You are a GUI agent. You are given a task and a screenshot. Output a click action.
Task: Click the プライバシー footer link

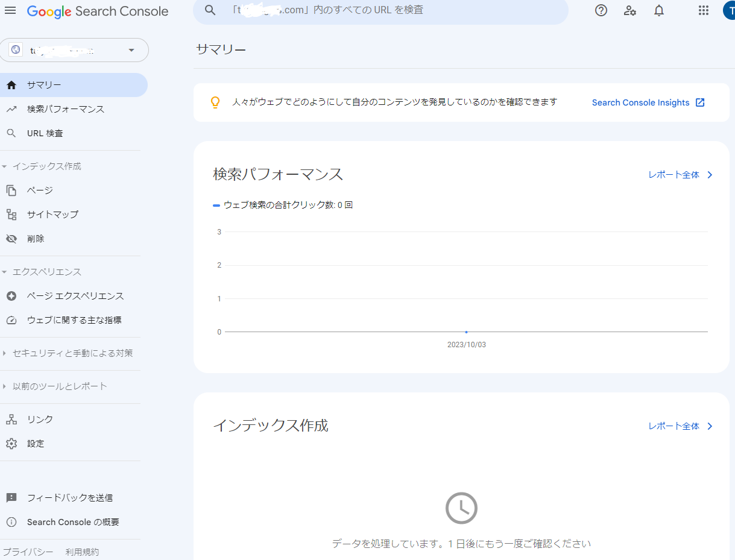pyautogui.click(x=28, y=552)
